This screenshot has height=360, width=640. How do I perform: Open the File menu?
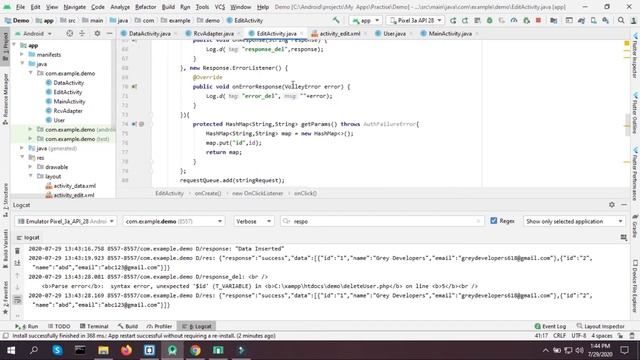(20, 7)
